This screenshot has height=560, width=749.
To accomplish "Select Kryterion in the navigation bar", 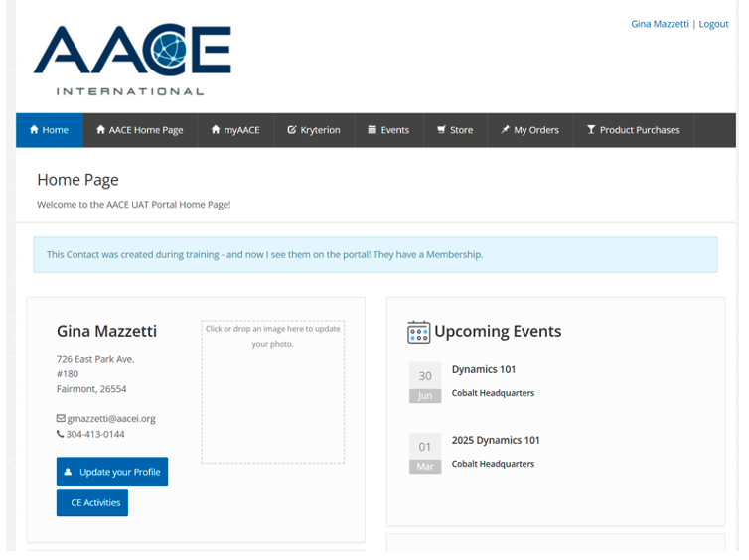I will tap(314, 130).
